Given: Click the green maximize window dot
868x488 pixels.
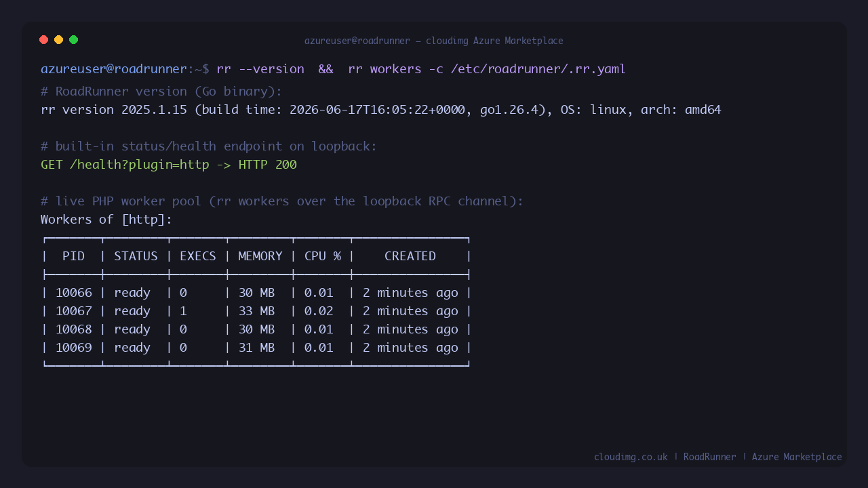Looking at the screenshot, I should [74, 40].
